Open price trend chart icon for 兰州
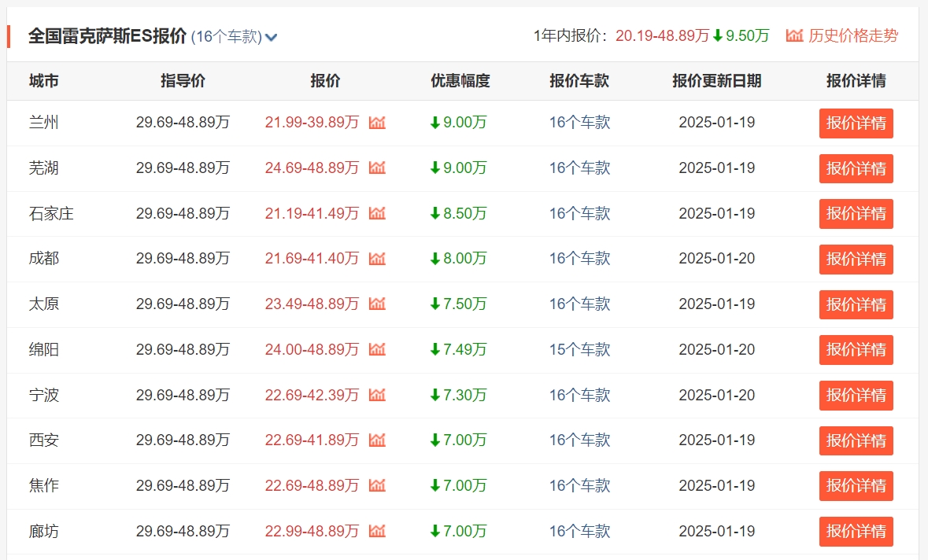 (377, 123)
